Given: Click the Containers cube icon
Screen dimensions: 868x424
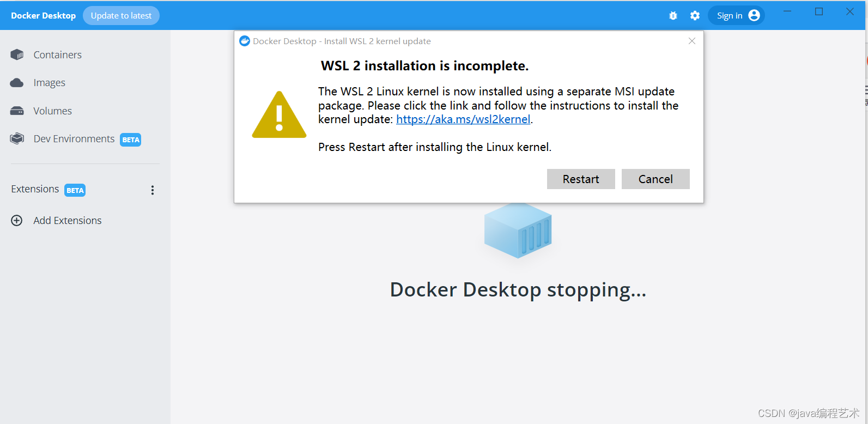Looking at the screenshot, I should click(x=17, y=54).
